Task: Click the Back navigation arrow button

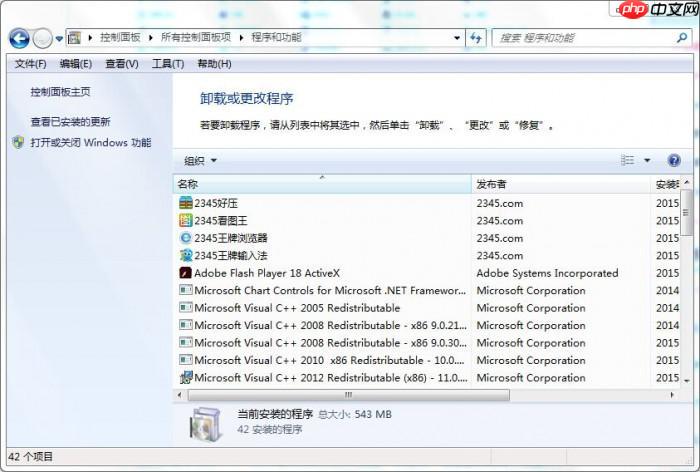Action: coord(19,38)
